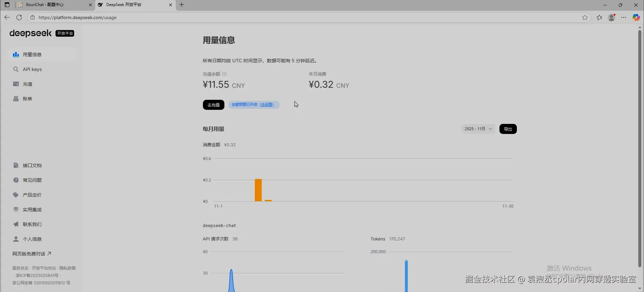Open the 2025 - 11月 month dropdown
Screen dimensions: 644x292
pos(478,129)
